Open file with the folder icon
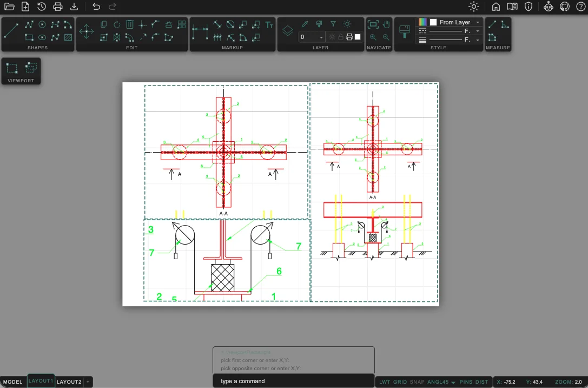This screenshot has width=588, height=388. pos(9,6)
